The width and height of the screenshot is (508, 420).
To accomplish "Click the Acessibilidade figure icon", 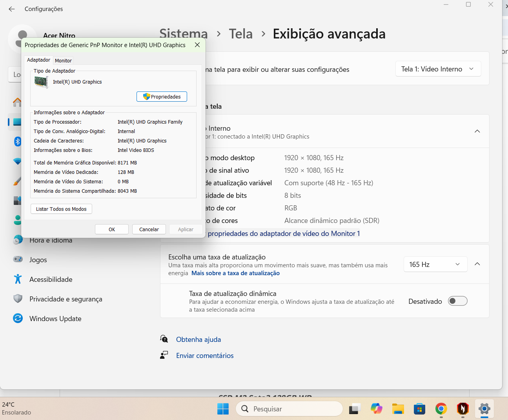I will 18,279.
